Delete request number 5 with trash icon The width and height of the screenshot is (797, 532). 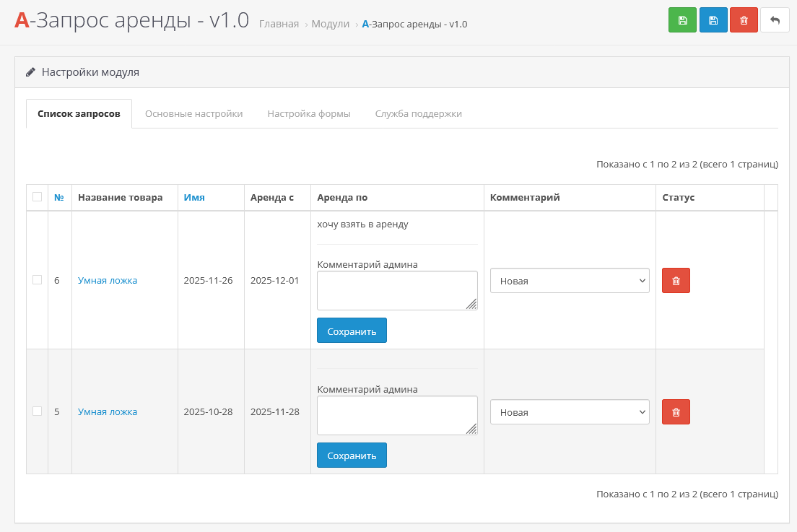point(676,412)
